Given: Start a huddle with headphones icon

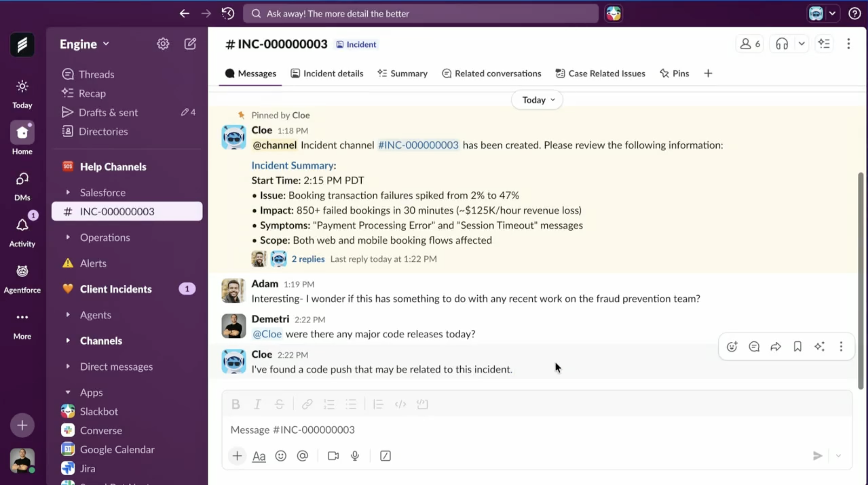Looking at the screenshot, I should click(782, 44).
